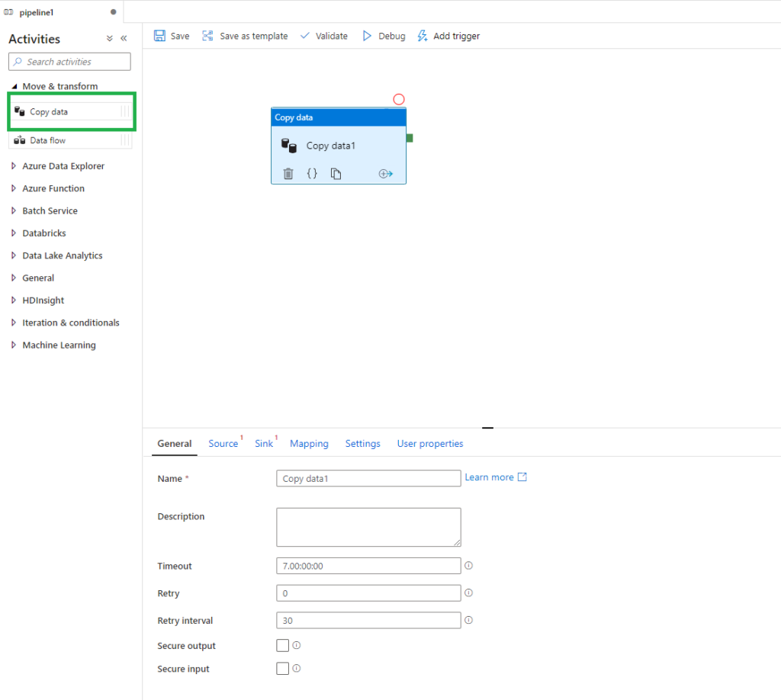Viewport: 781px width, 700px height.
Task: Enable the Secure input checkbox
Action: (283, 669)
